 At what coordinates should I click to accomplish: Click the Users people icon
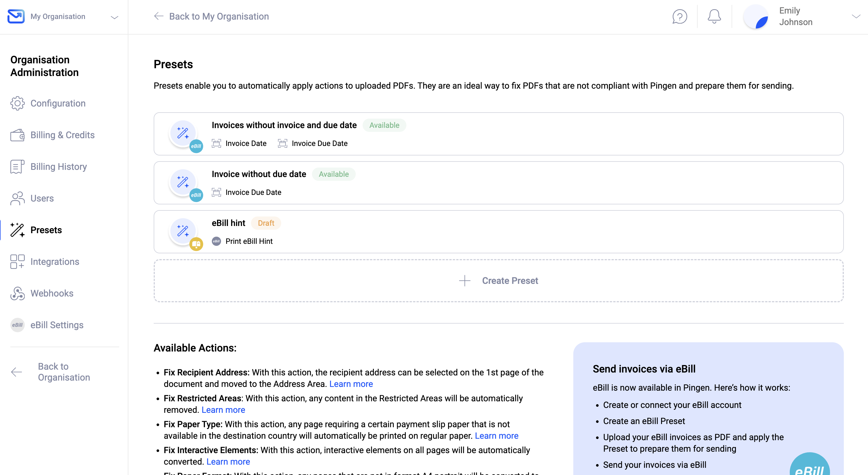(17, 198)
